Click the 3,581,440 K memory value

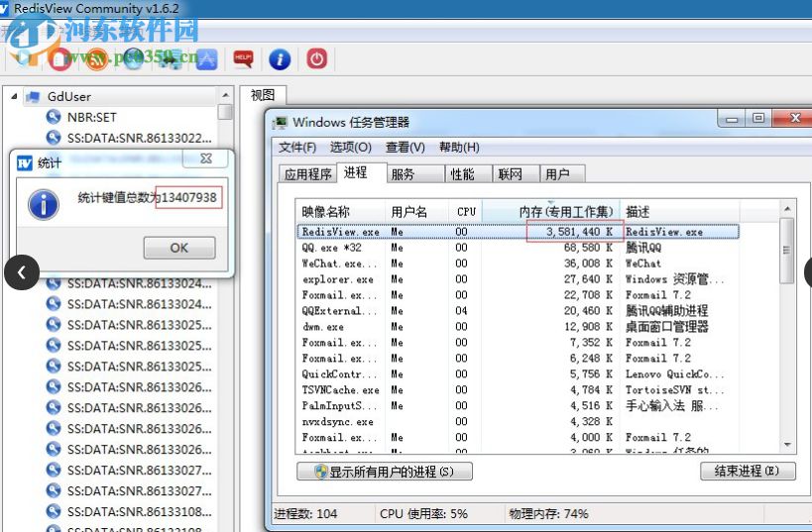coord(579,232)
